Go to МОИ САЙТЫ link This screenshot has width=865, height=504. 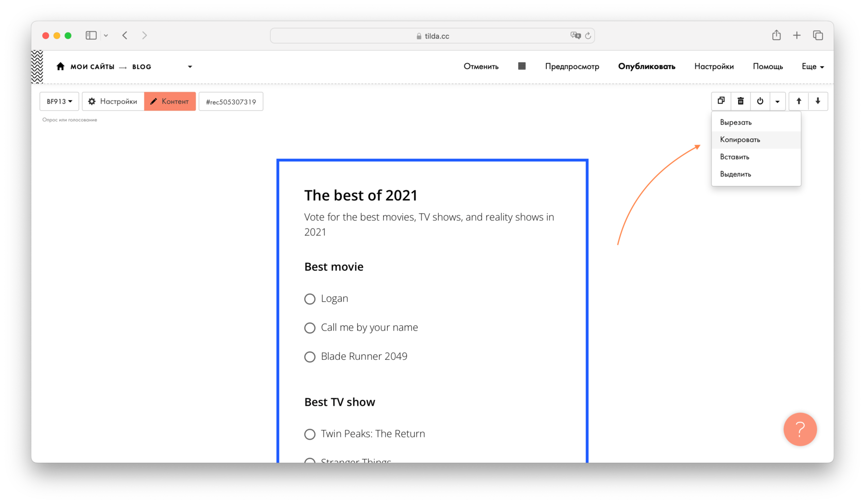[x=92, y=66]
